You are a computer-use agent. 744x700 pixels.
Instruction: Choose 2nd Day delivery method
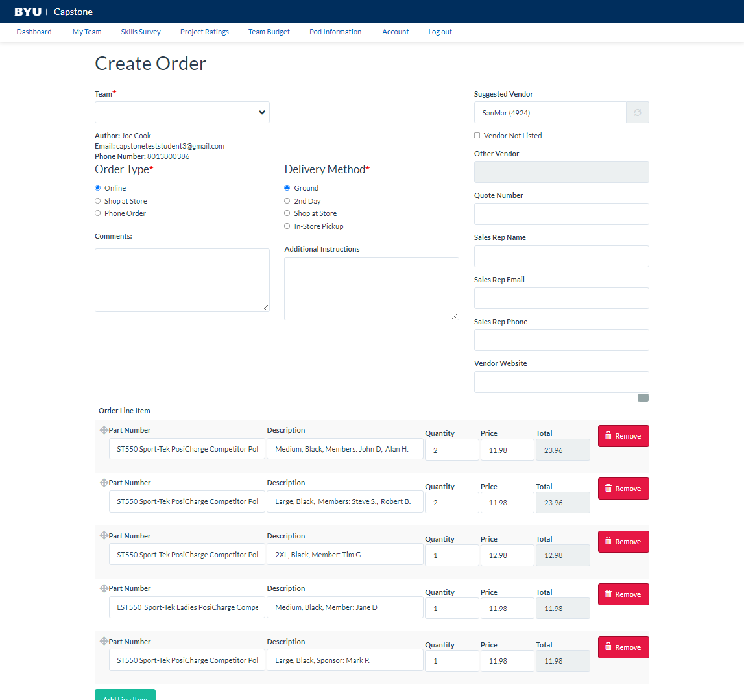(287, 201)
